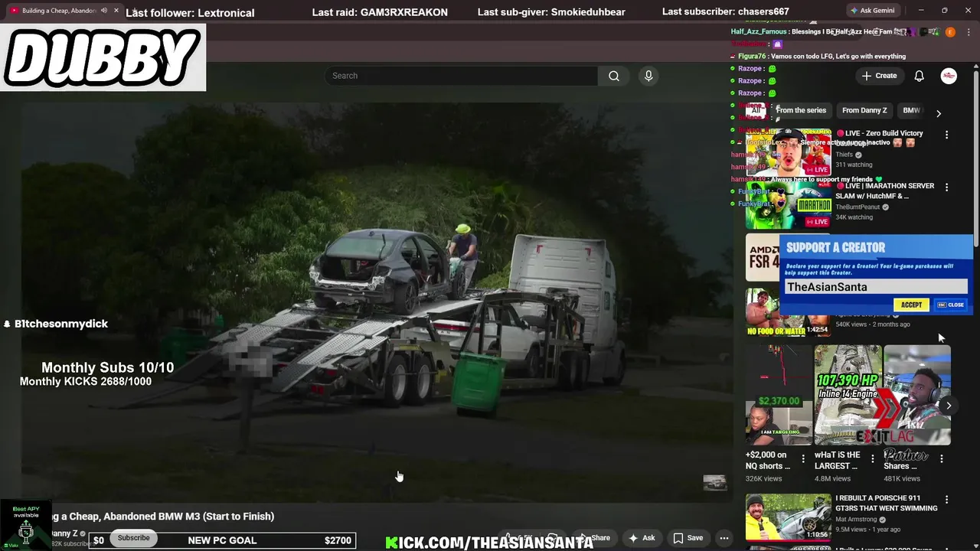Click the Thiefs channel name
This screenshot has width=980, height=551.
pyautogui.click(x=844, y=155)
